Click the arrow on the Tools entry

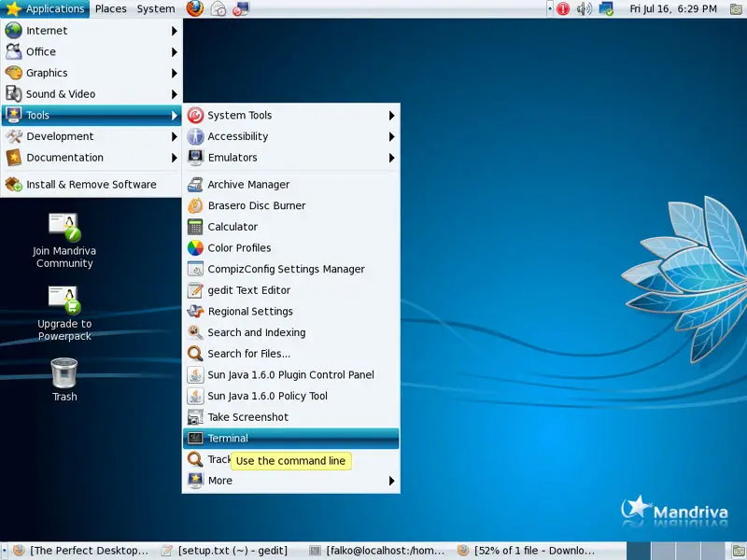(x=175, y=115)
